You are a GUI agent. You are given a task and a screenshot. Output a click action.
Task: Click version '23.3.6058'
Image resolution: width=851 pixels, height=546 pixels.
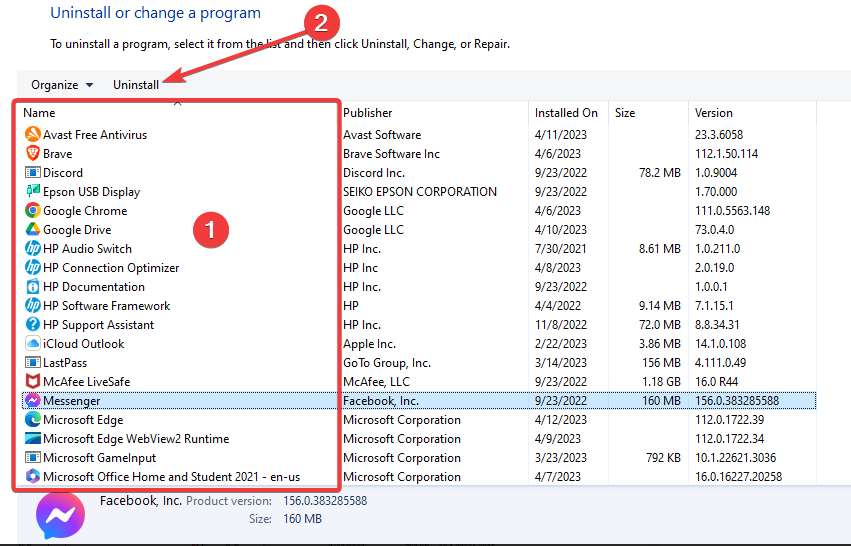[x=719, y=135]
